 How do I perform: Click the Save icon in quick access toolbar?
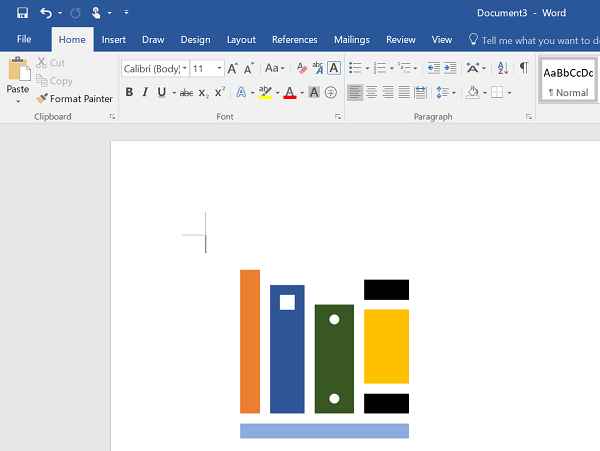23,13
